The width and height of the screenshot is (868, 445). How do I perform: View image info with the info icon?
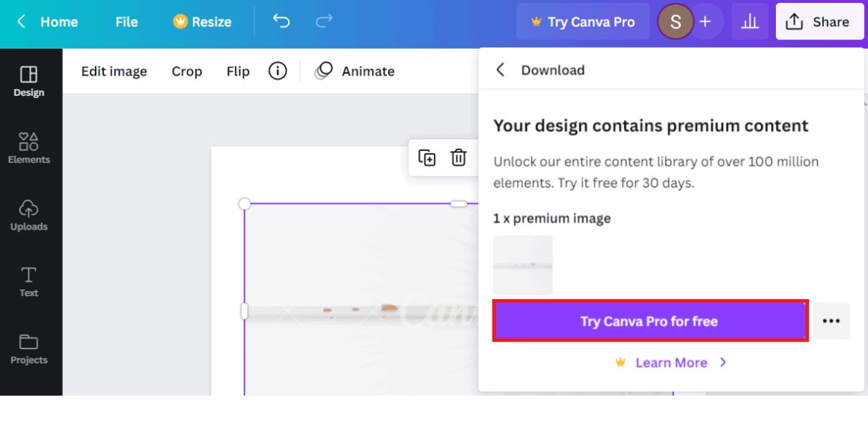(278, 71)
